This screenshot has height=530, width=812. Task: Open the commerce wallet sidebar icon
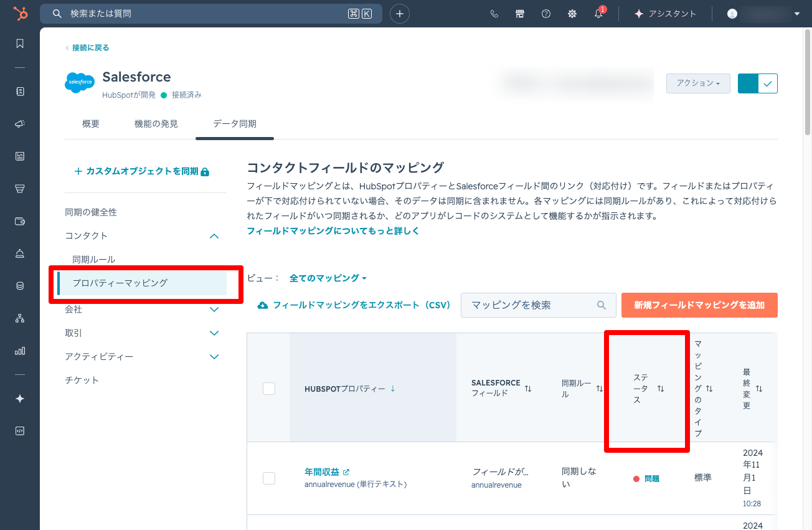coord(20,221)
